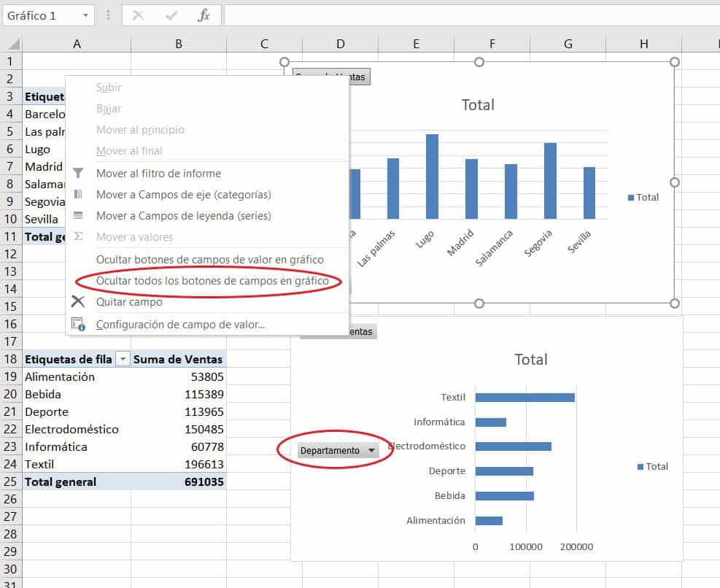The height and width of the screenshot is (588, 720).
Task: Click the Total legend entry in column chart
Action: [643, 197]
